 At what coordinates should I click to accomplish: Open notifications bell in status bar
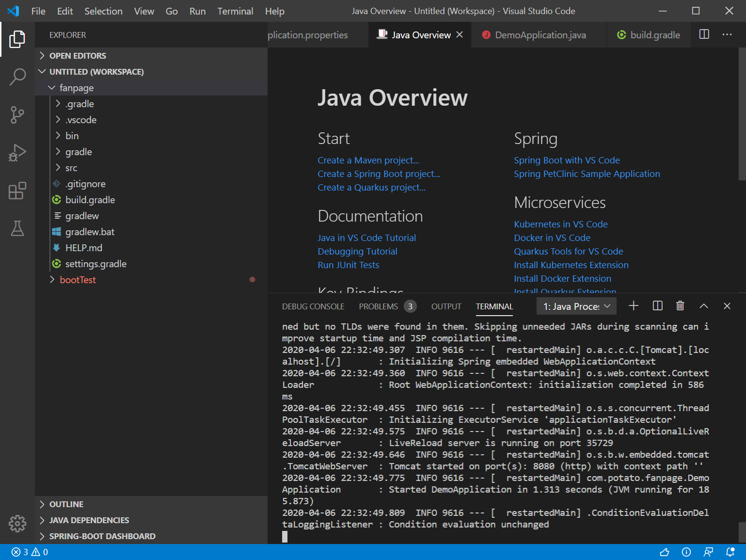pyautogui.click(x=730, y=552)
